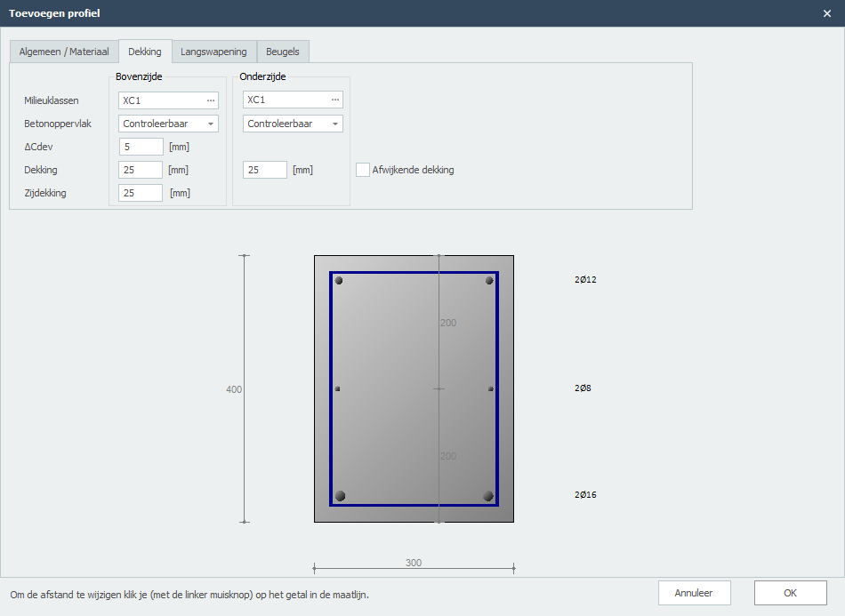Open Milieuklassen ellipsis for Onderzijde
Image resolution: width=845 pixels, height=616 pixels.
(x=335, y=100)
